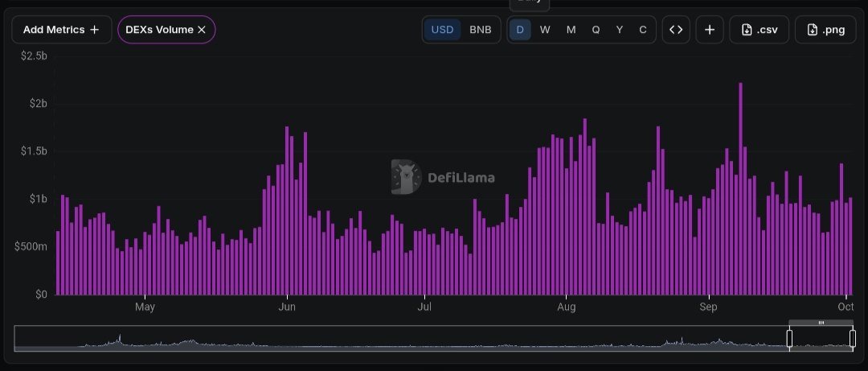Select Daily (D) interval

520,30
